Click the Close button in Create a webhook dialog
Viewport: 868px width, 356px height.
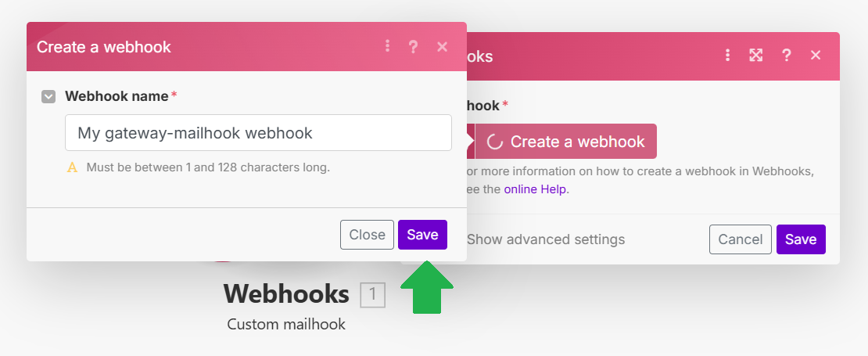click(x=367, y=235)
